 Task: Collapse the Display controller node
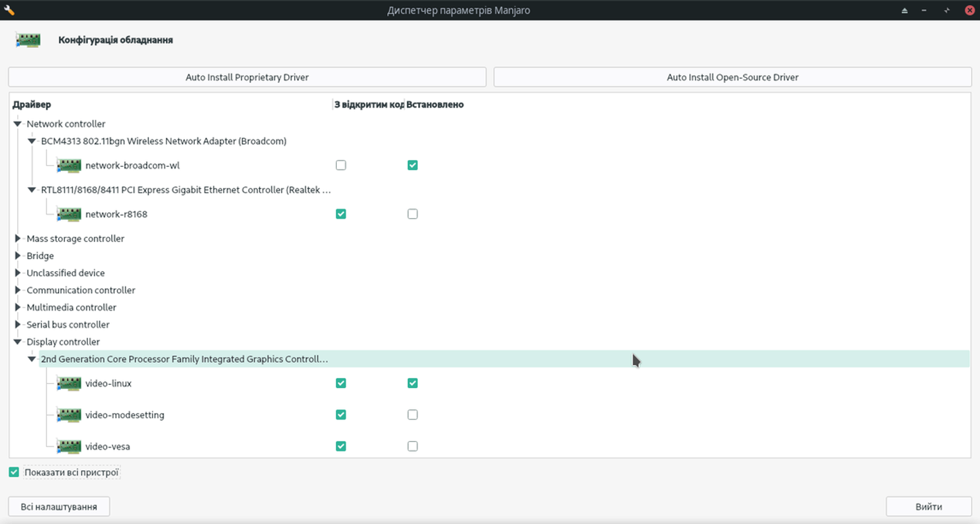(17, 342)
